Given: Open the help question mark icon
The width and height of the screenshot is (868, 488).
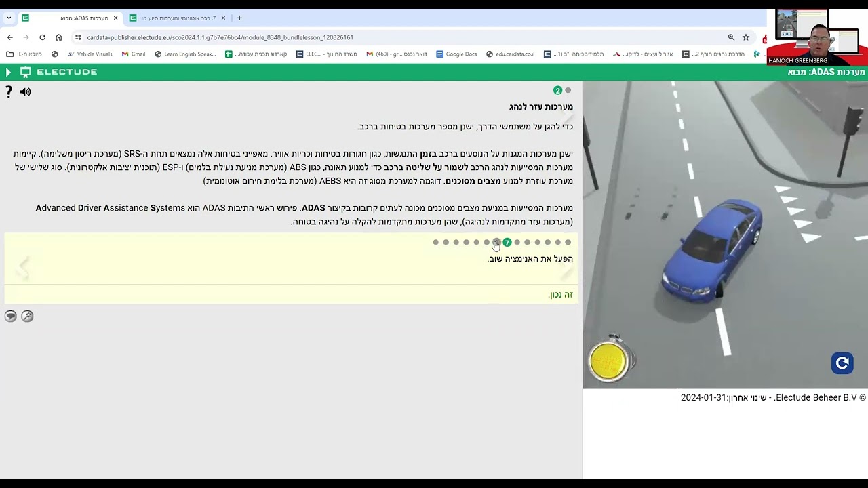Looking at the screenshot, I should 8,91.
